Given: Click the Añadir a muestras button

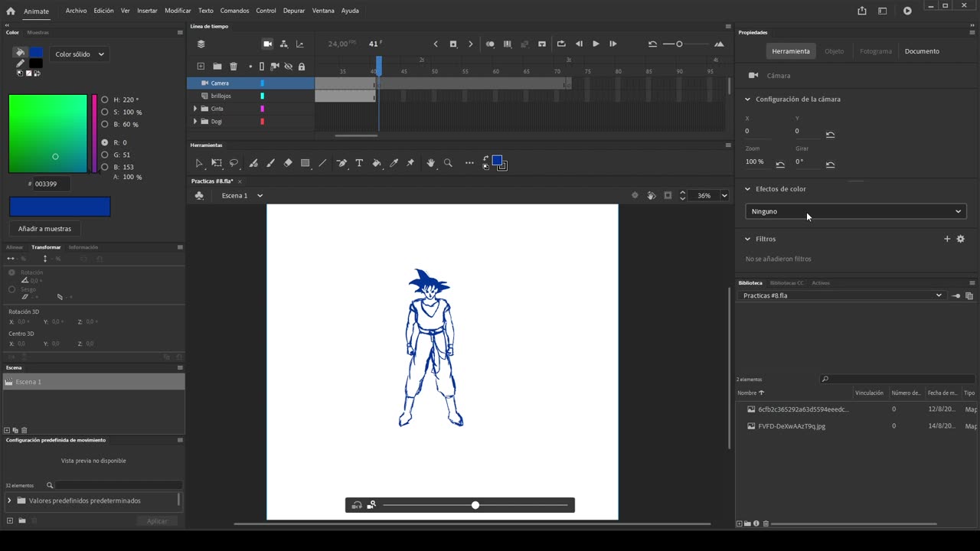Looking at the screenshot, I should coord(44,229).
